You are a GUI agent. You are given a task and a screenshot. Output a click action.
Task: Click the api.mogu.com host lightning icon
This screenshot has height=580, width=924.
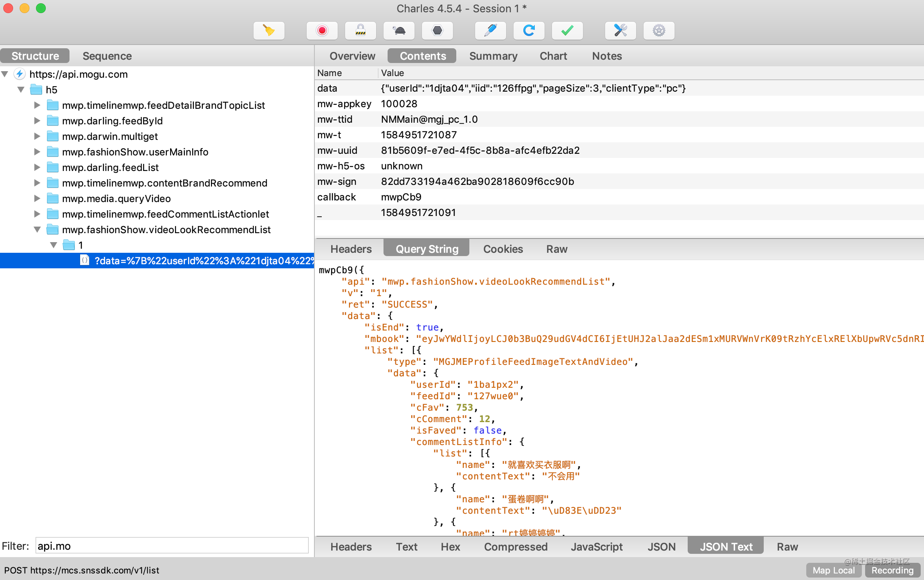pyautogui.click(x=20, y=74)
